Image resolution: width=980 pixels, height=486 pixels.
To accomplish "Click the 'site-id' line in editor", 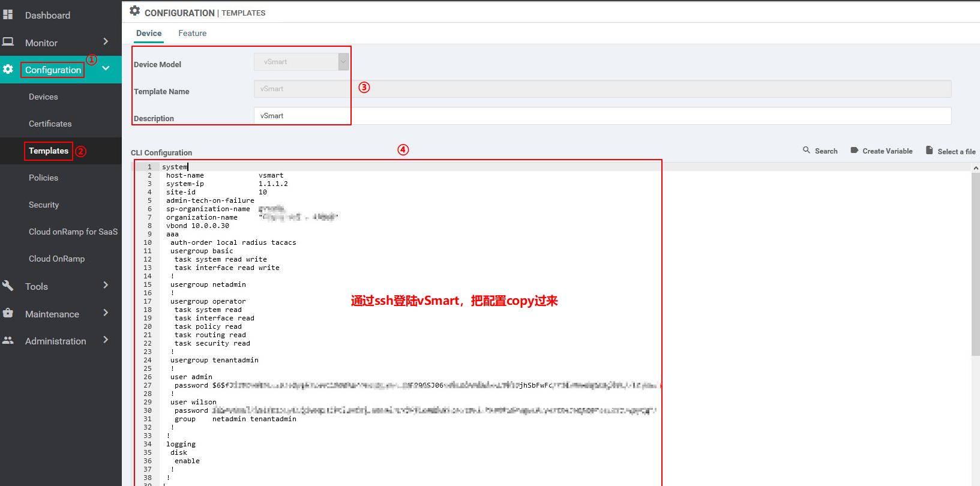I will 217,192.
